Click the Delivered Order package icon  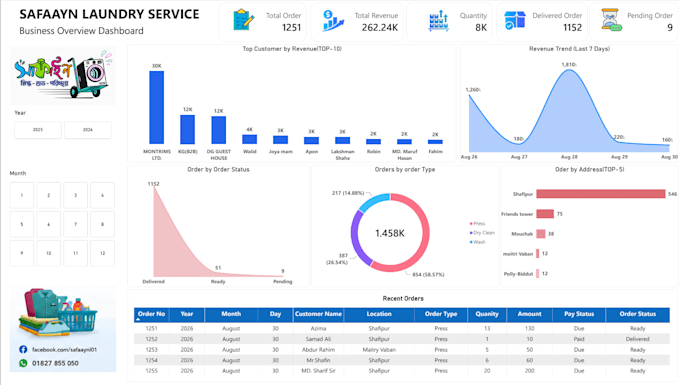[x=515, y=20]
